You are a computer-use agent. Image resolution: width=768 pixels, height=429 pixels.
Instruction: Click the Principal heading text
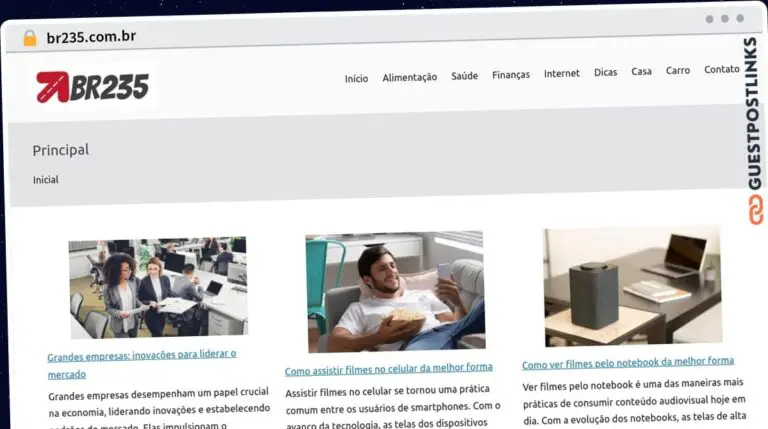61,150
